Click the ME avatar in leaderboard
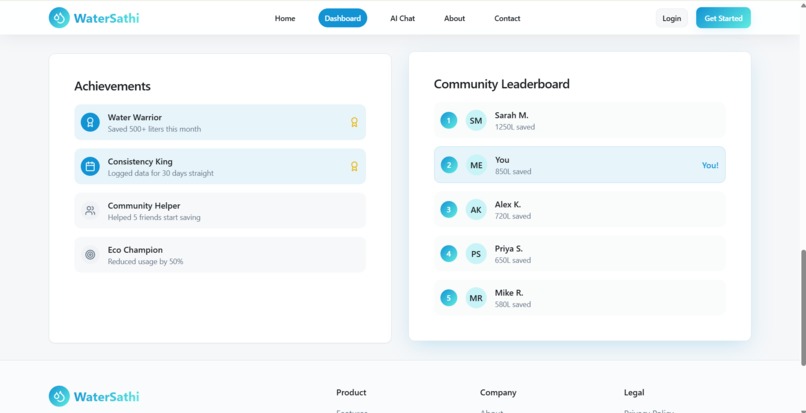The width and height of the screenshot is (806, 413). [476, 165]
